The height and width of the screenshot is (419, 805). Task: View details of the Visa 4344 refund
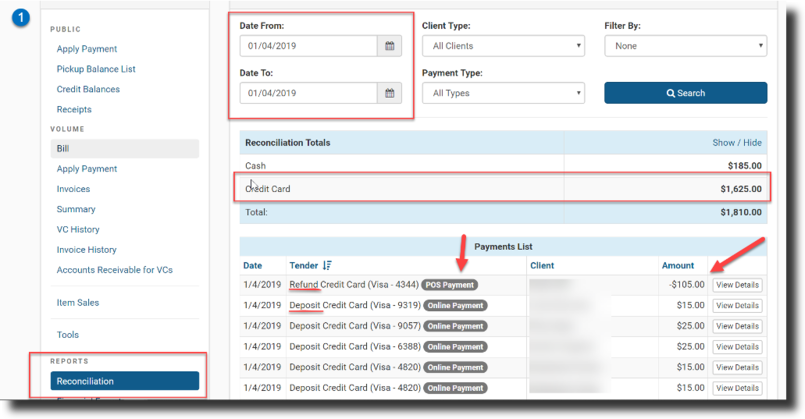tap(737, 285)
